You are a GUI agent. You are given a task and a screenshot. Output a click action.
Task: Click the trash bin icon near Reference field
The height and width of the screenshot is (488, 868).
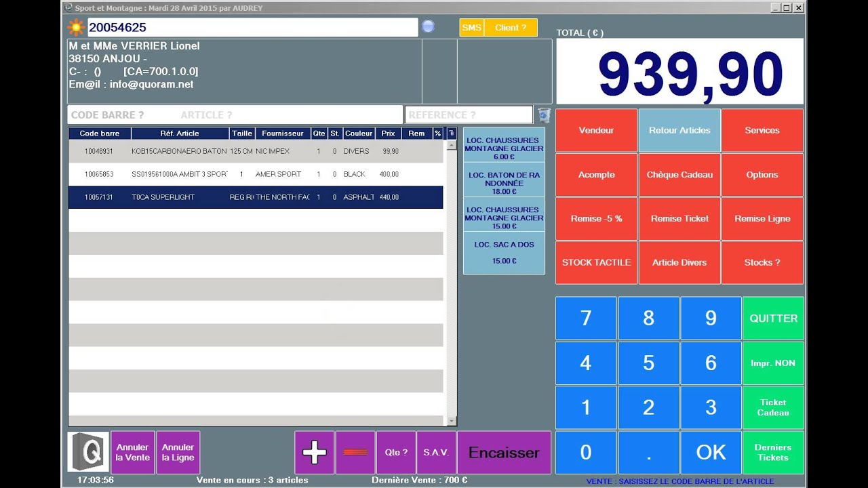544,115
